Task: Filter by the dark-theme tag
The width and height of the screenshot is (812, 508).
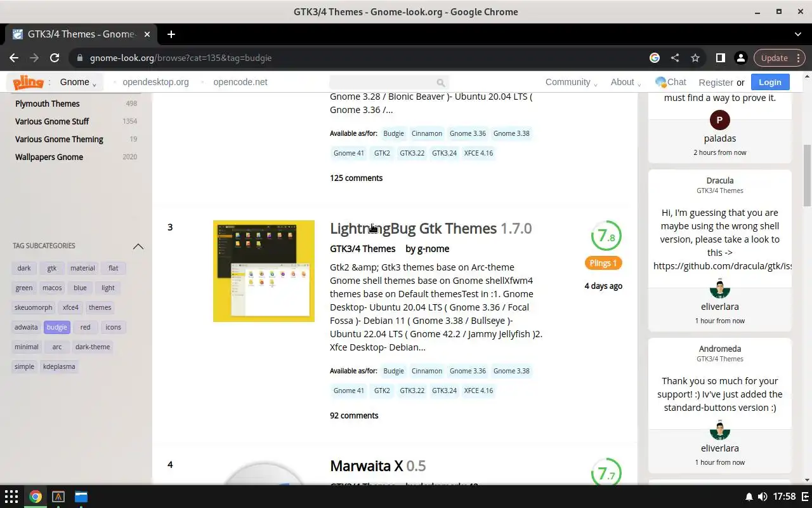Action: (93, 347)
